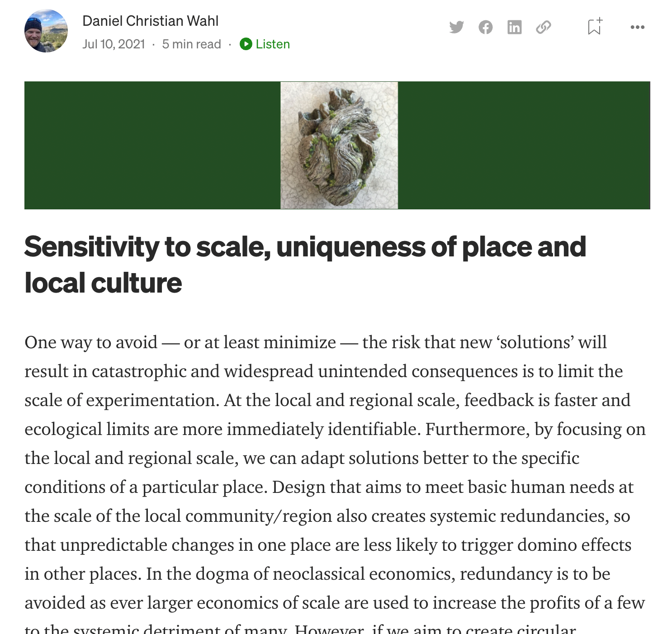Open the three-dot more options menu
672x634 pixels.
637,27
